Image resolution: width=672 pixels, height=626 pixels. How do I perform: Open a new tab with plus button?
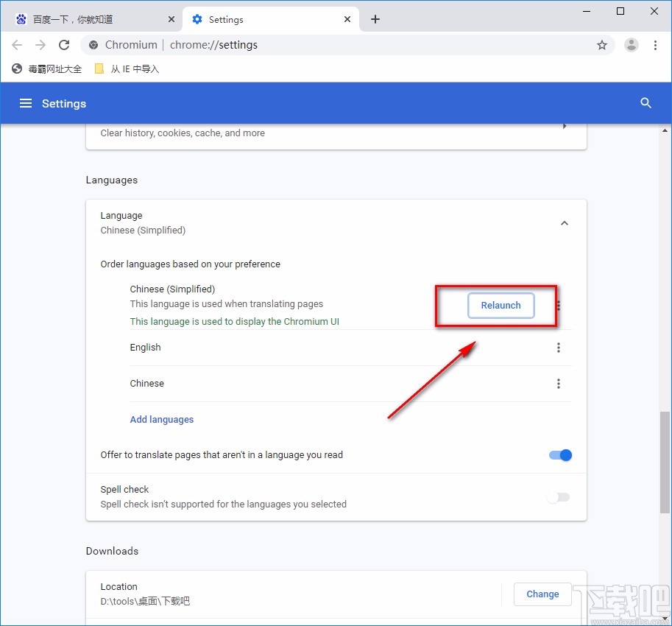[x=375, y=19]
